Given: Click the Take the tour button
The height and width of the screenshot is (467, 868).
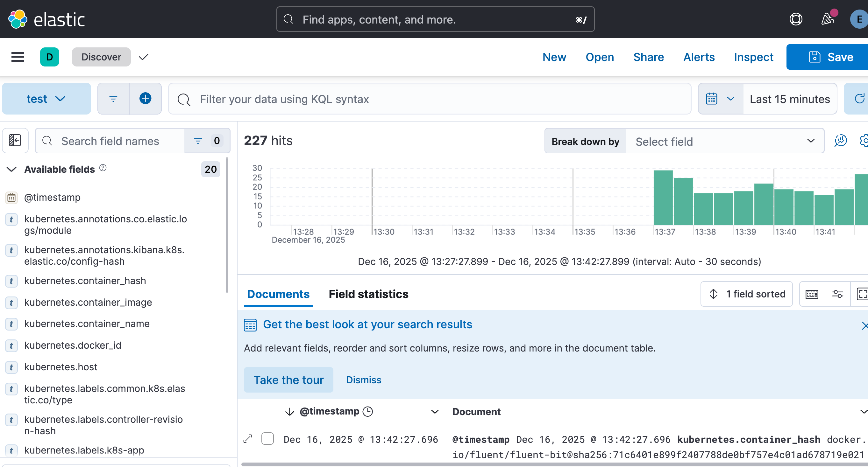Looking at the screenshot, I should tap(288, 380).
